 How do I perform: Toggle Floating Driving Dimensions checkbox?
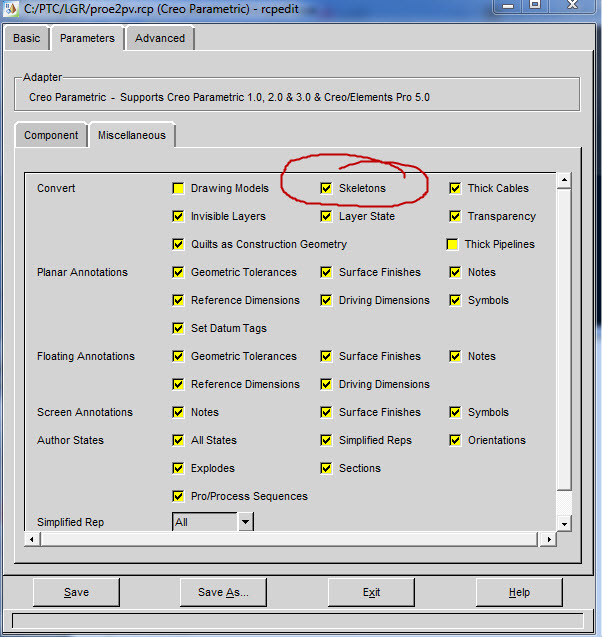pyautogui.click(x=326, y=384)
